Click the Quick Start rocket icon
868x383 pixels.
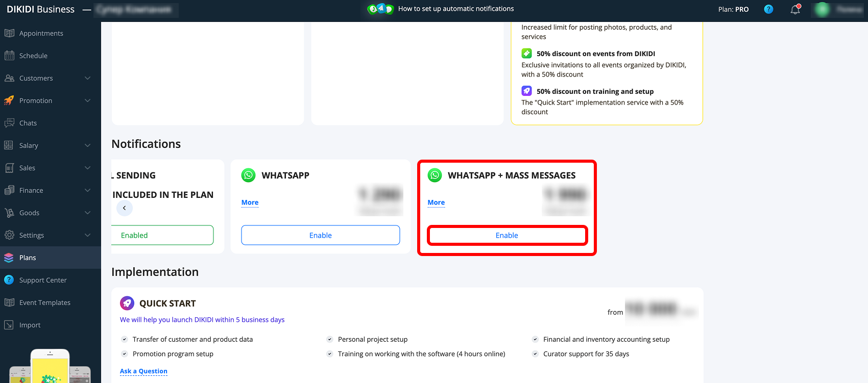point(127,303)
